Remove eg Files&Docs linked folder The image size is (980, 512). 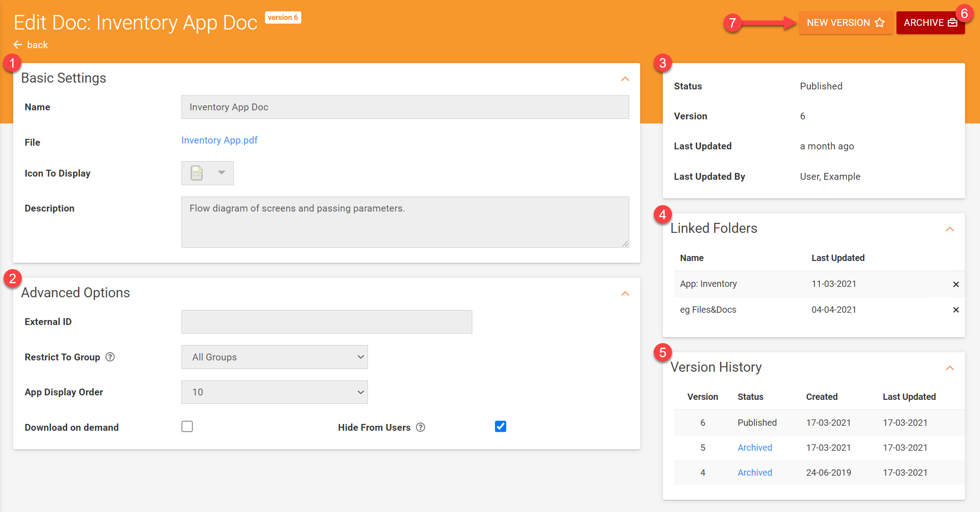pyautogui.click(x=955, y=310)
